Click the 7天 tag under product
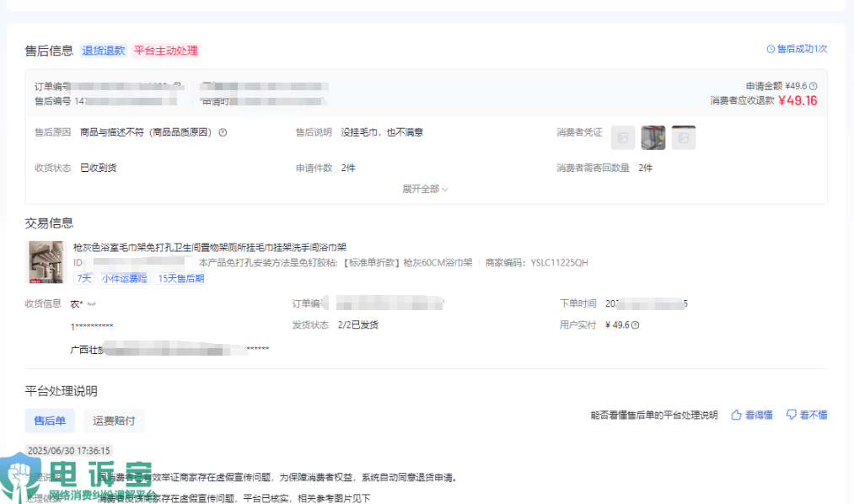854x504 pixels. point(84,278)
